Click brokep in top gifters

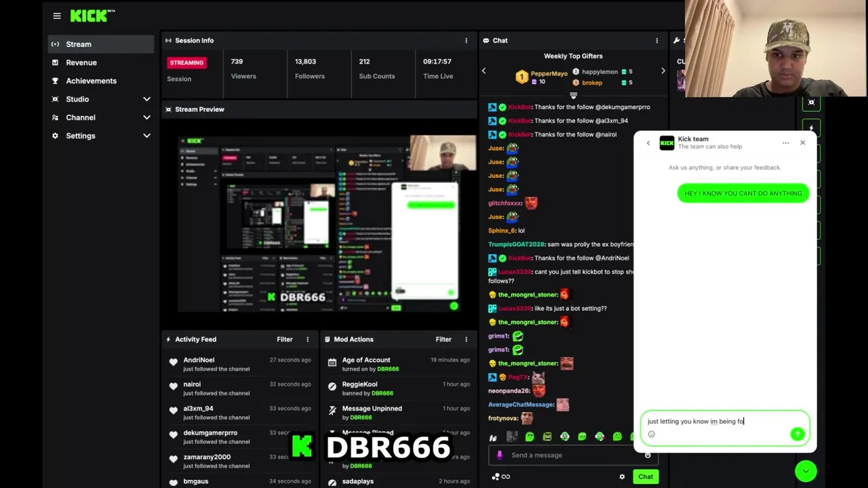click(x=592, y=83)
